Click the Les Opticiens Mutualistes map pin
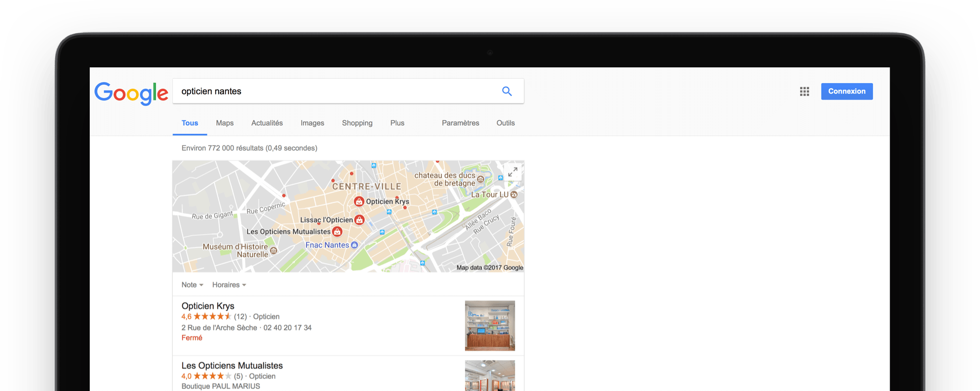 [x=337, y=232]
